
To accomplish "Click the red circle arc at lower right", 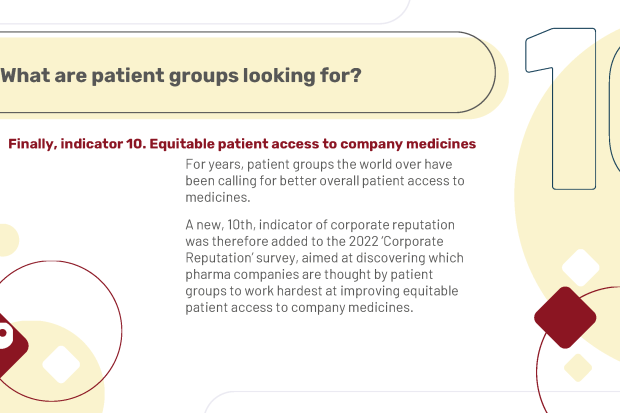I will coord(577,350).
